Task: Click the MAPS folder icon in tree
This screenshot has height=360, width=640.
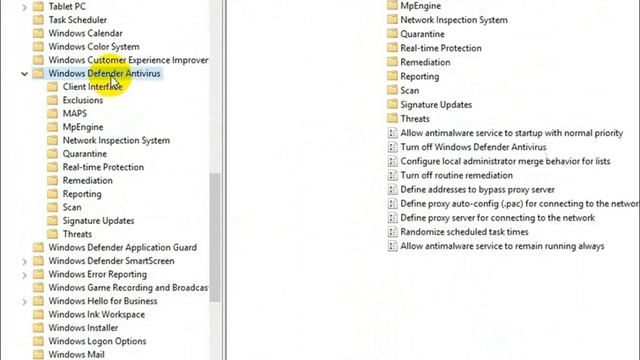Action: click(x=52, y=113)
